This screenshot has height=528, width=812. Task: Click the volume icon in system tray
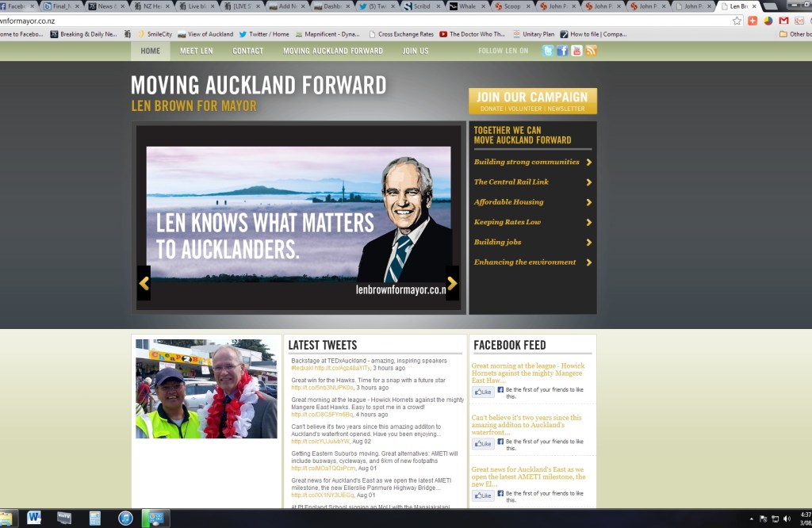[787, 518]
